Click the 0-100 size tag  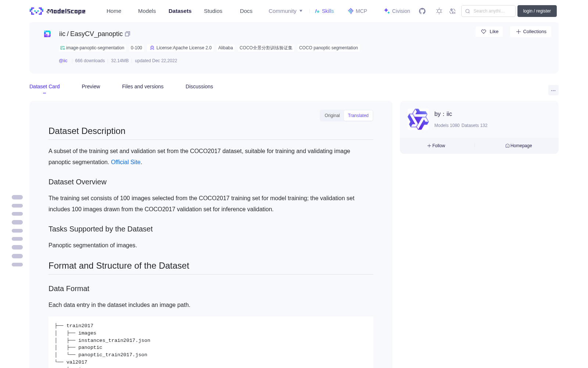[x=136, y=48]
